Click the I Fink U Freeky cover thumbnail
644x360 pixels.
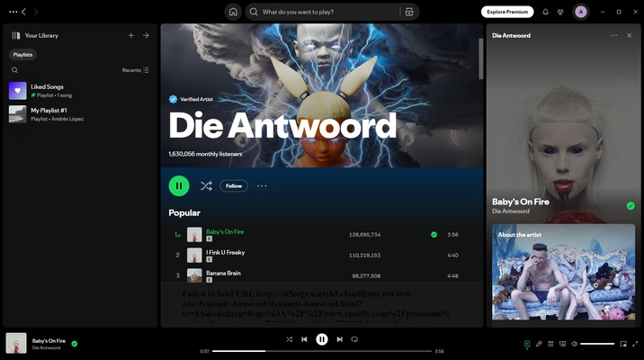(194, 256)
